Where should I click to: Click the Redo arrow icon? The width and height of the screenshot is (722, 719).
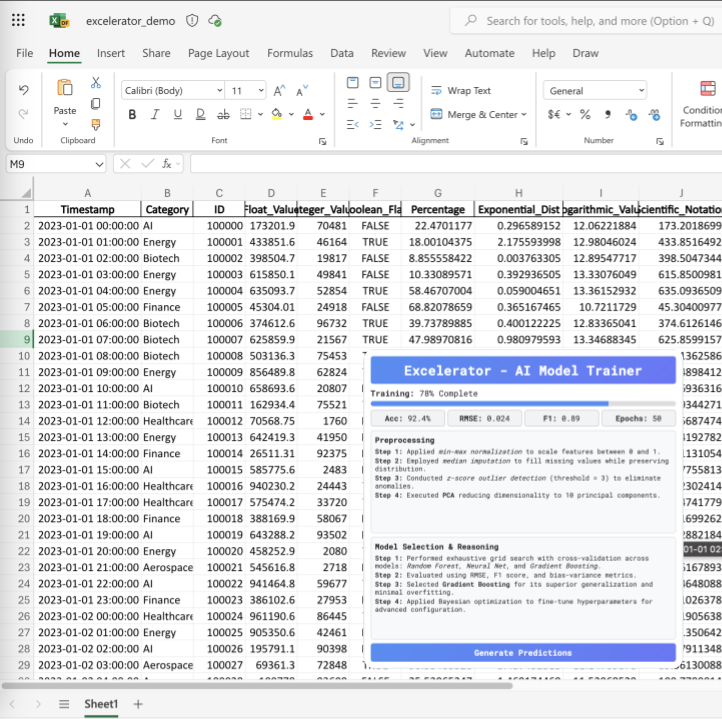point(23,113)
